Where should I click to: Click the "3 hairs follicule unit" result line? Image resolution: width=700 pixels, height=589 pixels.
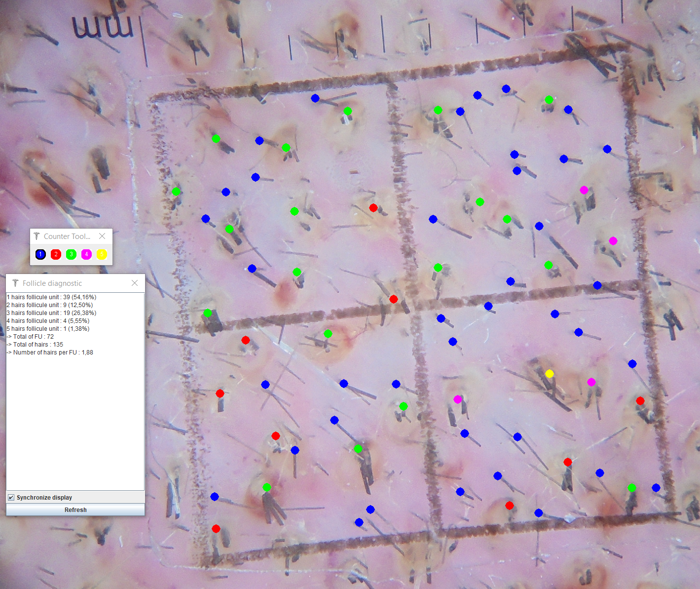click(51, 313)
